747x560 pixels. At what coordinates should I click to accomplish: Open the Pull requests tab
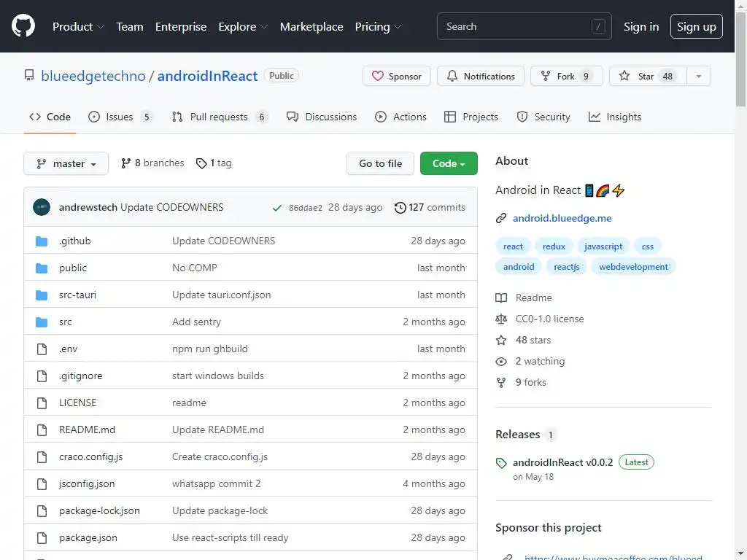[x=220, y=117]
